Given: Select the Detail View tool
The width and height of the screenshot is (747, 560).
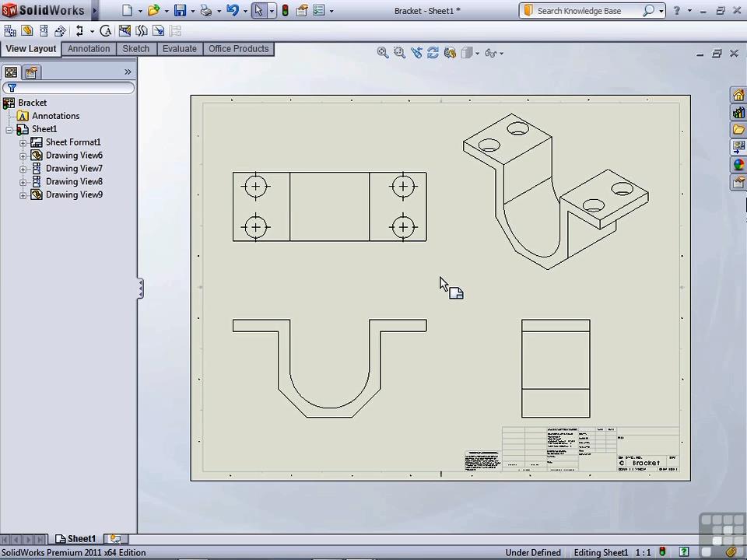Looking at the screenshot, I should pos(106,31).
